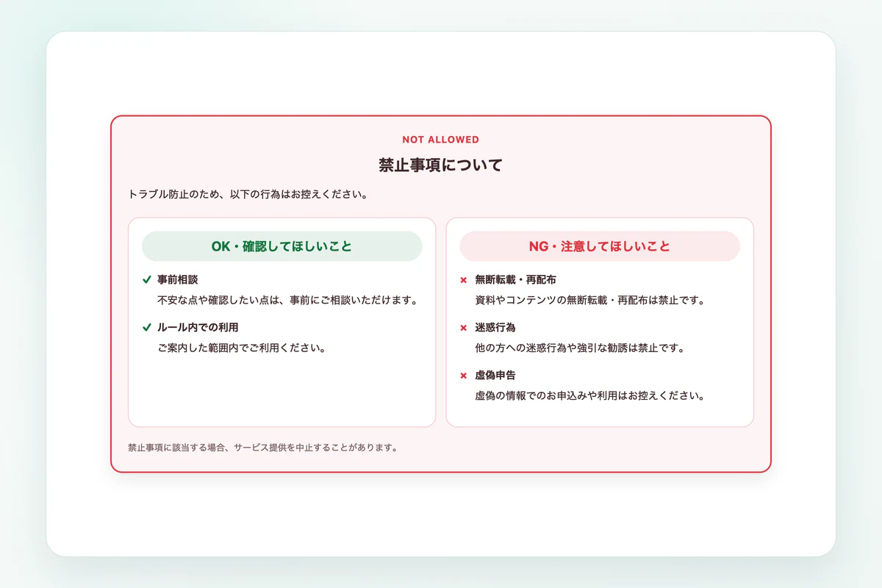
Task: Click the check icon beside ルール内での利用
Action: 147,327
